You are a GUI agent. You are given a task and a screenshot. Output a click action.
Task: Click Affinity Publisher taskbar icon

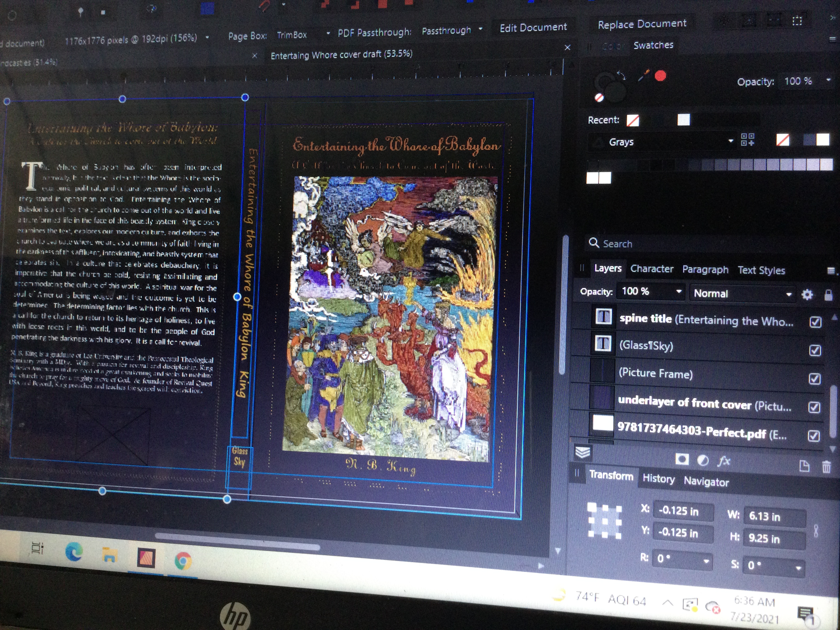tap(146, 558)
